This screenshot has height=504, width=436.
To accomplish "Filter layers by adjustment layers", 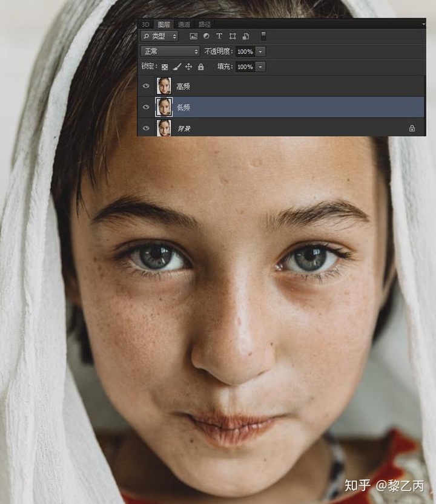I will pyautogui.click(x=206, y=36).
